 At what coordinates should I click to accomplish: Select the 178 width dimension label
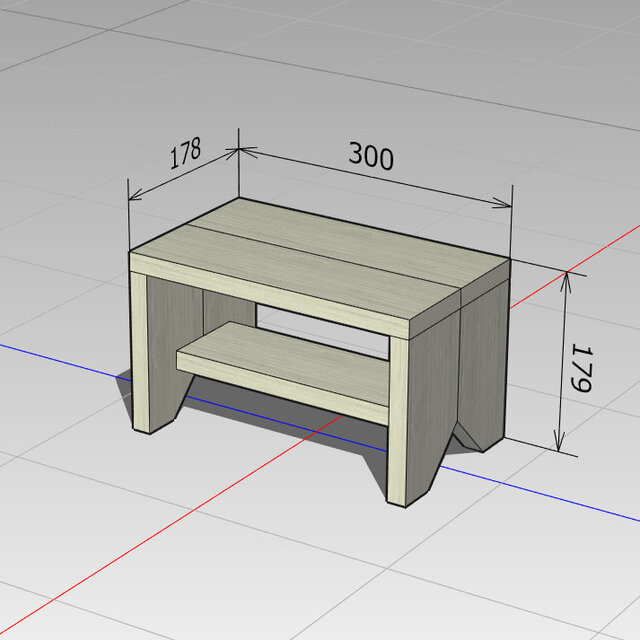[x=185, y=153]
